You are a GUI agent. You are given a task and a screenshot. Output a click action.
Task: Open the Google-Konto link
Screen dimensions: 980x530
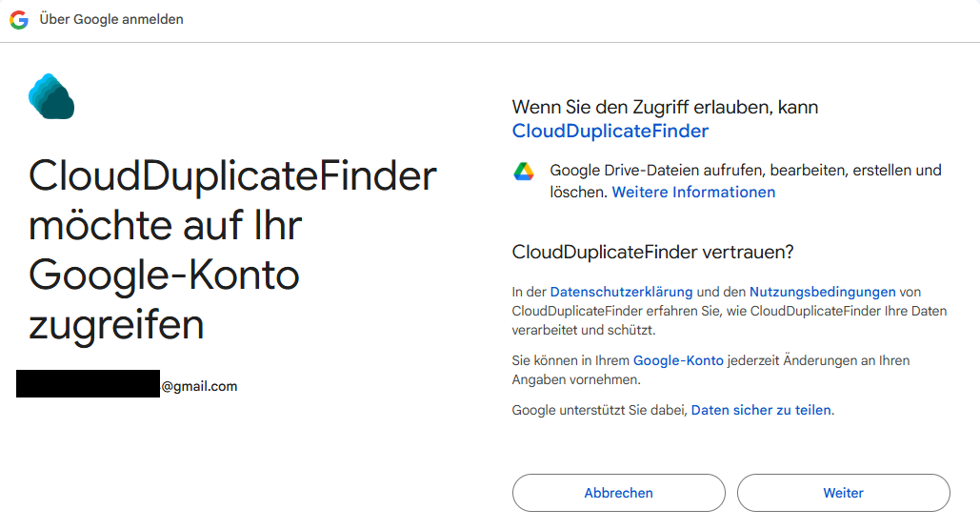point(678,360)
